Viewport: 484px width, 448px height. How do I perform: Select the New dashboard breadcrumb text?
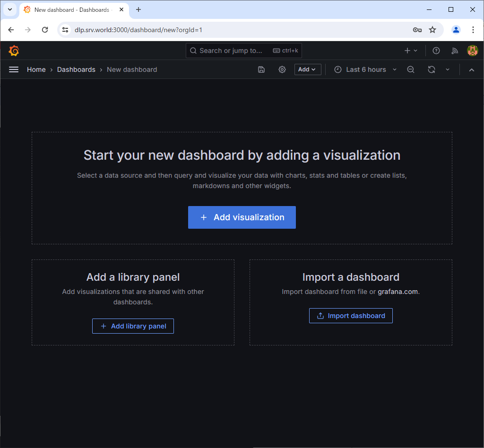pyautogui.click(x=132, y=70)
